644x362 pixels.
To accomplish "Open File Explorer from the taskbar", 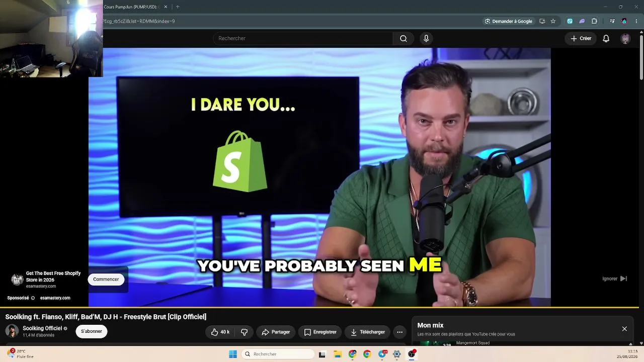I will [x=338, y=354].
